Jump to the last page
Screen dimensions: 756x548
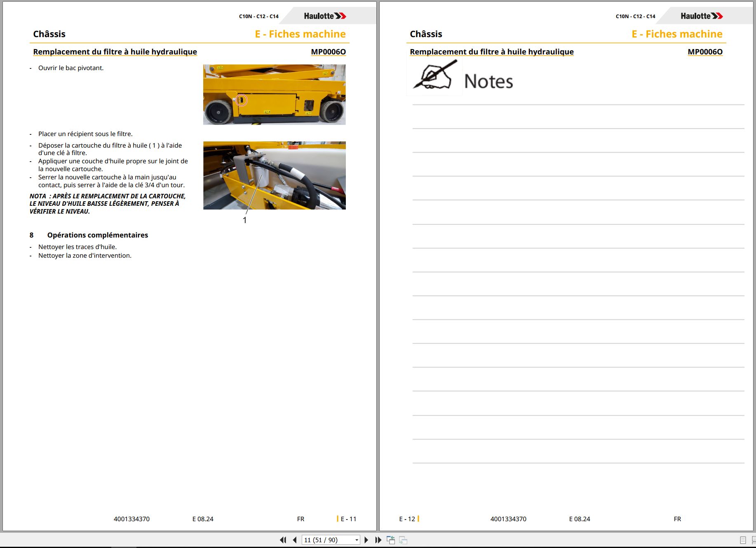378,540
